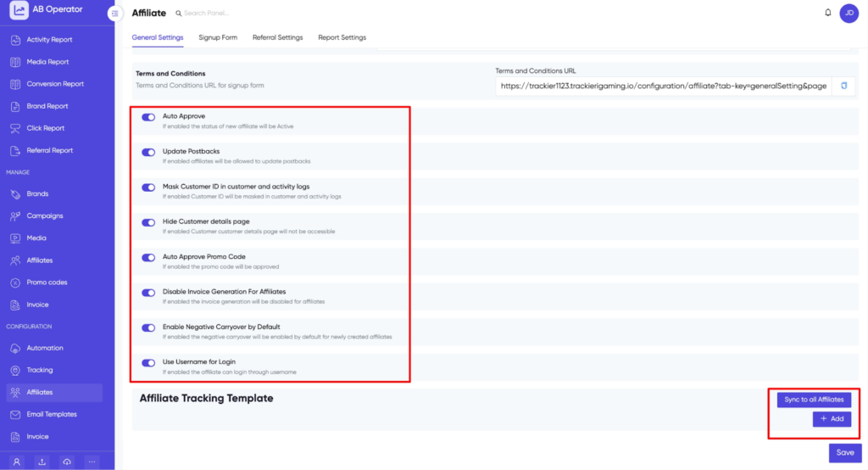Open the JD user avatar menu
The width and height of the screenshot is (868, 470).
point(849,13)
